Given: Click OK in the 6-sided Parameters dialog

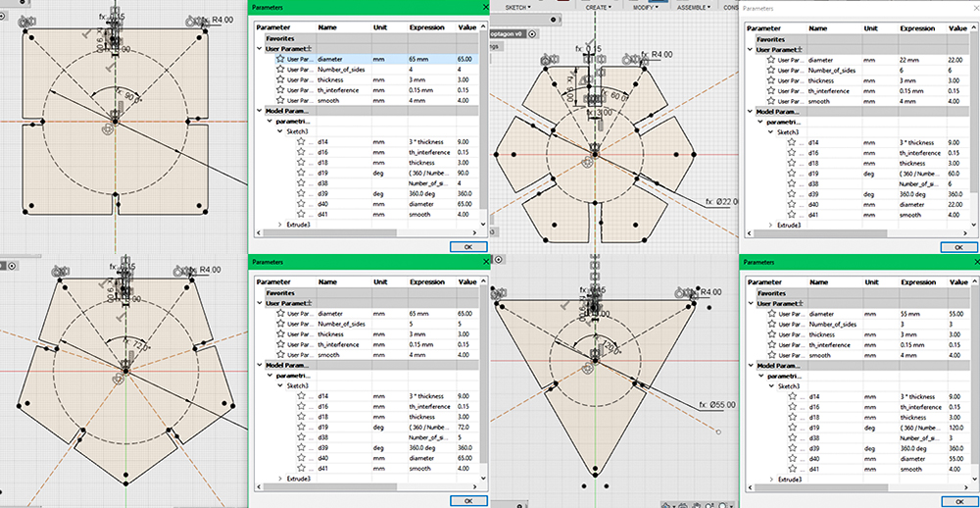Looking at the screenshot, I should tap(960, 248).
